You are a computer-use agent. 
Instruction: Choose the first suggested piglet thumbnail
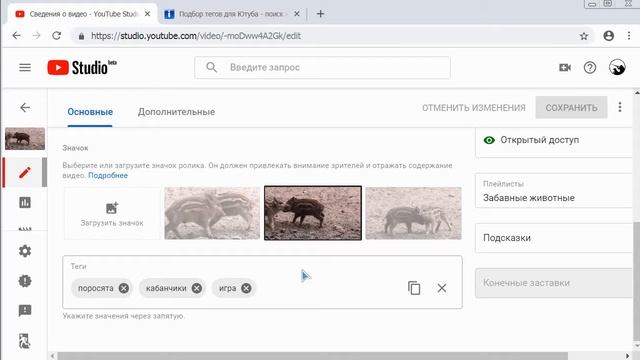point(212,213)
